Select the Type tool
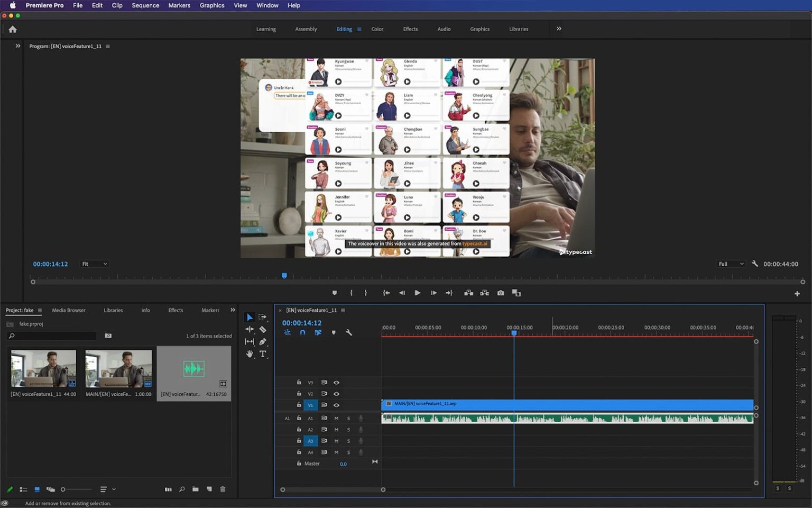This screenshot has width=812, height=508. [x=263, y=354]
